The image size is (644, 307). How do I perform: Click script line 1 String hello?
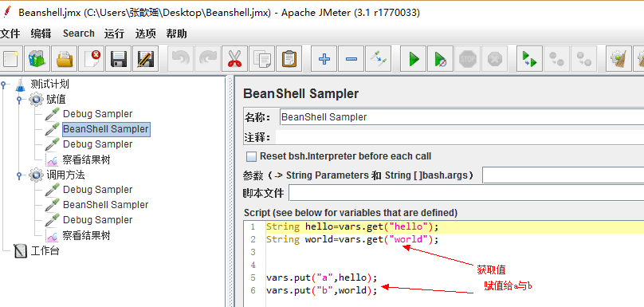click(x=352, y=226)
